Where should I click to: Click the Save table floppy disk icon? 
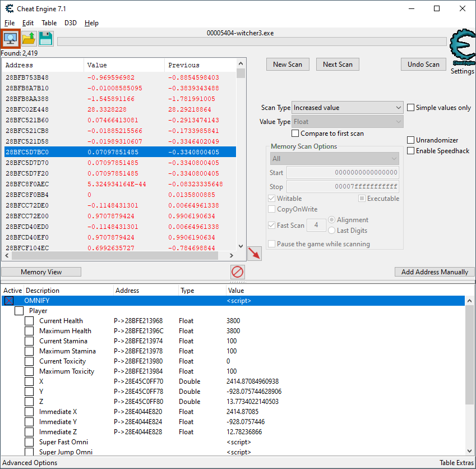click(x=45, y=38)
